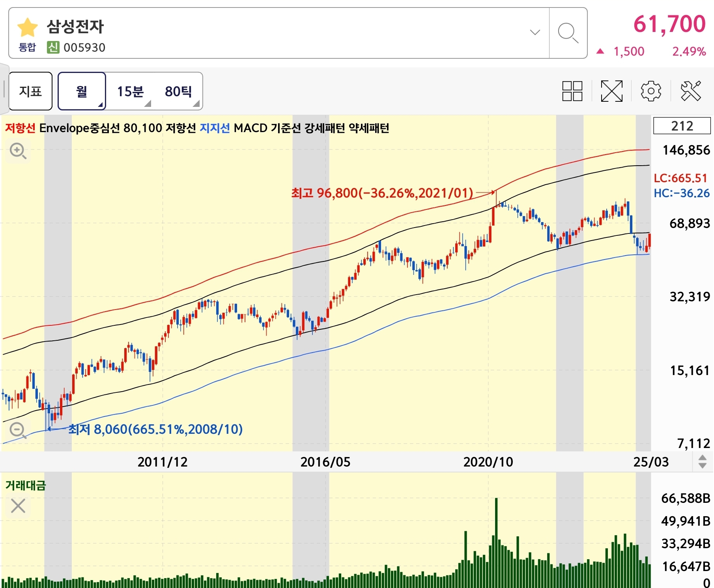The width and height of the screenshot is (714, 588).
Task: Click the 33,294B volume axis label
Action: [x=686, y=543]
